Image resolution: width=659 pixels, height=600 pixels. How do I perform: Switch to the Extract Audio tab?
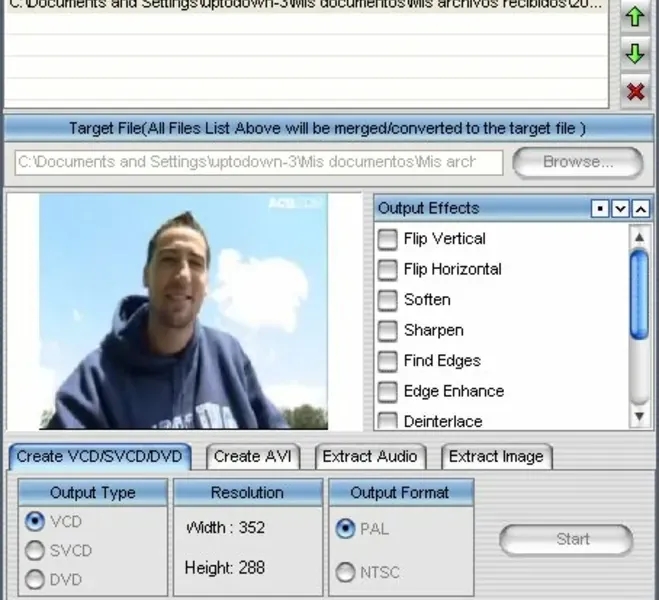[370, 457]
